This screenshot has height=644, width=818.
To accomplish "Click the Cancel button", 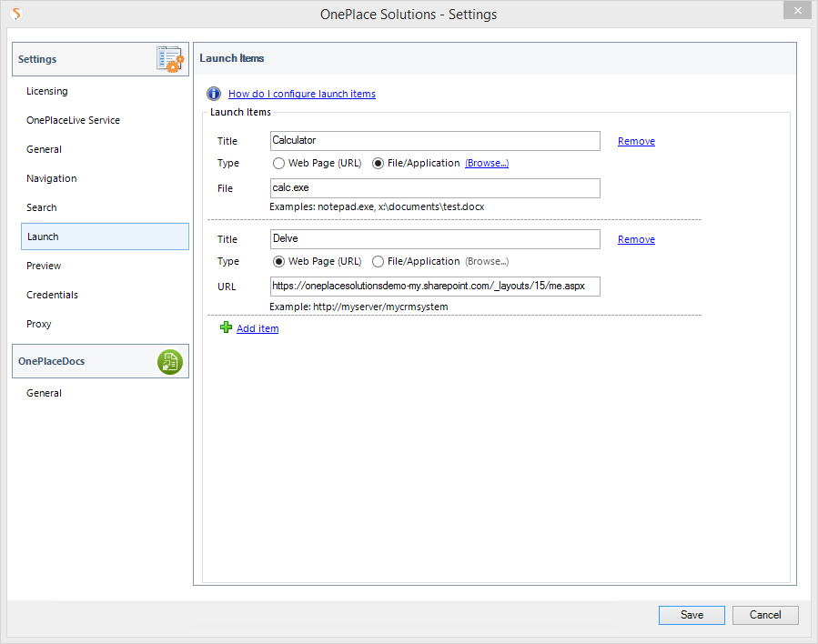I will (x=765, y=615).
